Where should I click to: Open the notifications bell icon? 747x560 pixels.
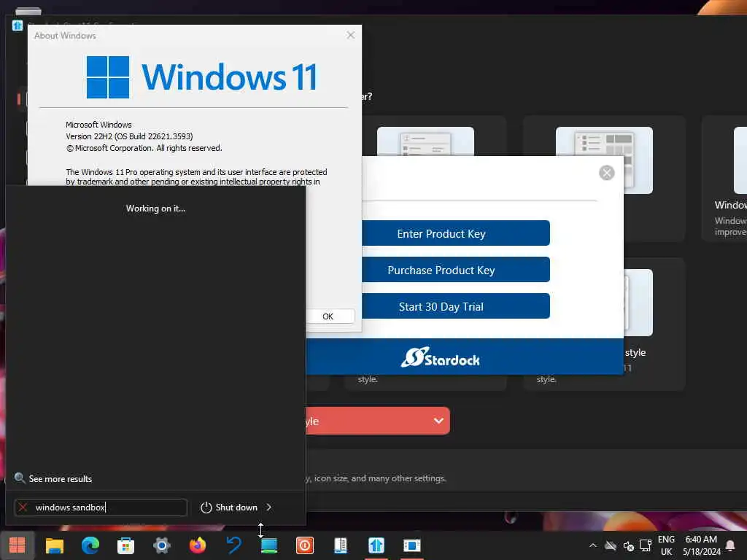729,545
